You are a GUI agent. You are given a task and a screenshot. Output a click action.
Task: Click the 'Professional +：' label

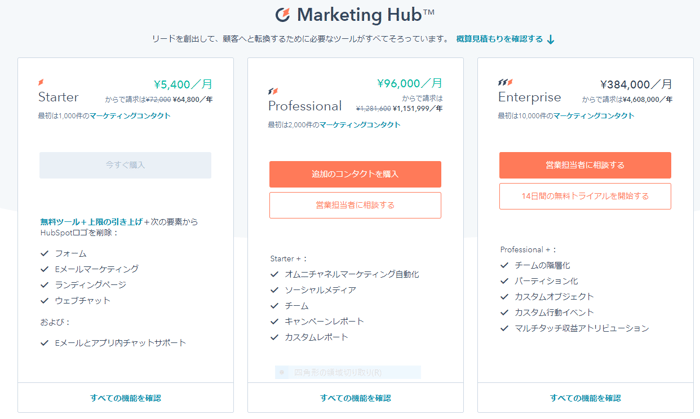[528, 249]
